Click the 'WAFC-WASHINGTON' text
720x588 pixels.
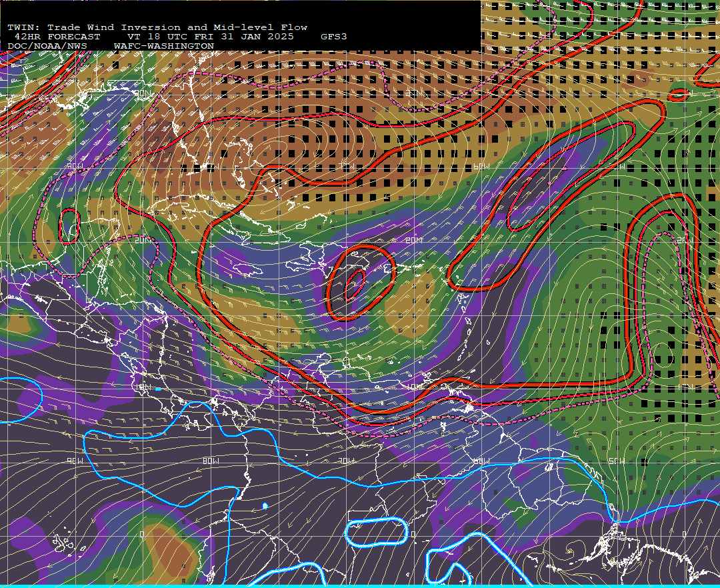coord(164,47)
